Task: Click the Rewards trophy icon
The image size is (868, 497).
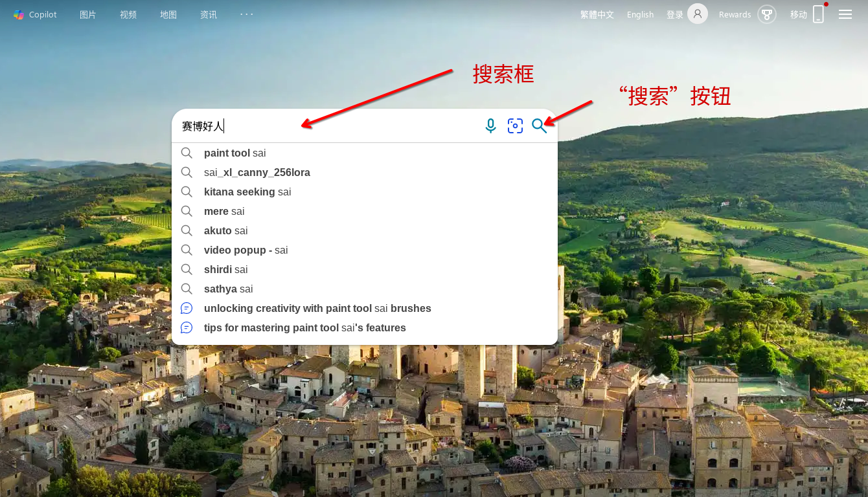Action: click(x=767, y=14)
